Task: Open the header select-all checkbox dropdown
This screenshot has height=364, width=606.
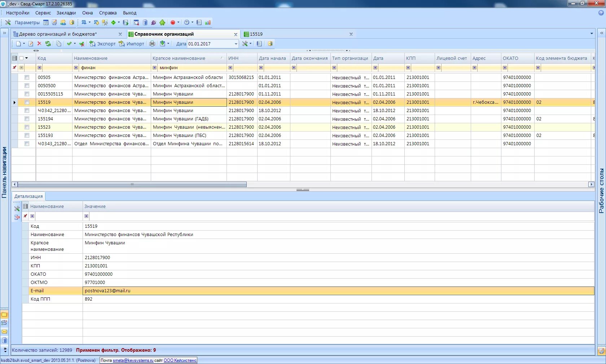Action: click(27, 58)
